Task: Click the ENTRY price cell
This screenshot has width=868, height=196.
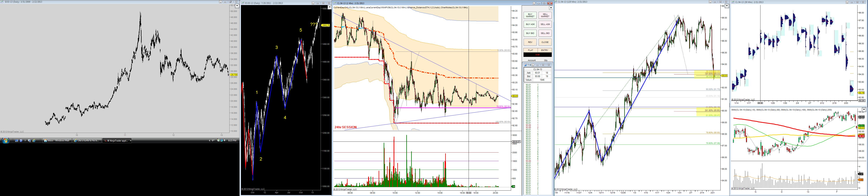Action: 545,50
